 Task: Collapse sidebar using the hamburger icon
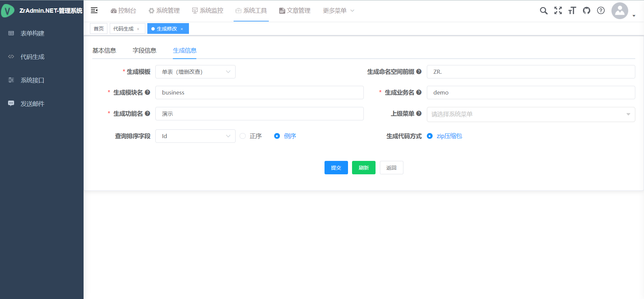[94, 10]
